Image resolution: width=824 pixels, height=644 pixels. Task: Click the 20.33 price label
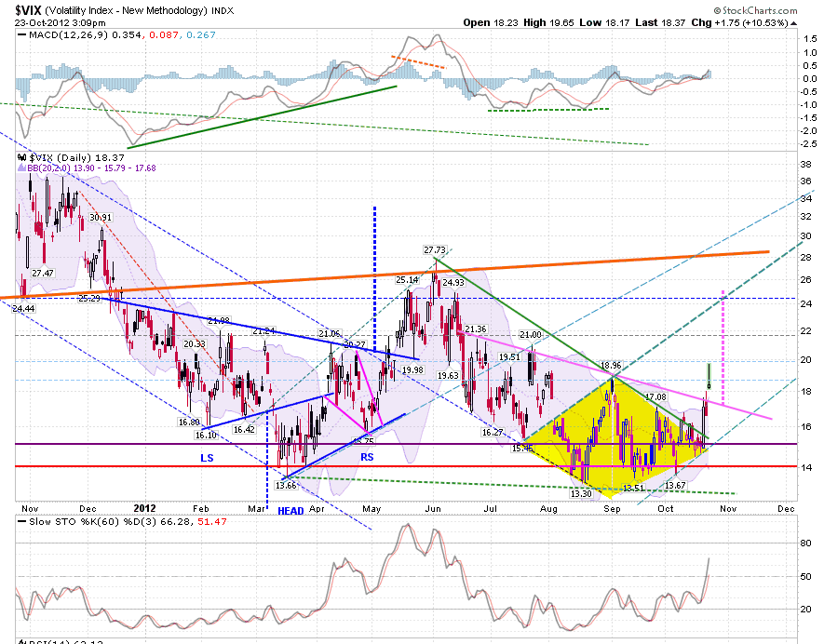click(x=195, y=344)
